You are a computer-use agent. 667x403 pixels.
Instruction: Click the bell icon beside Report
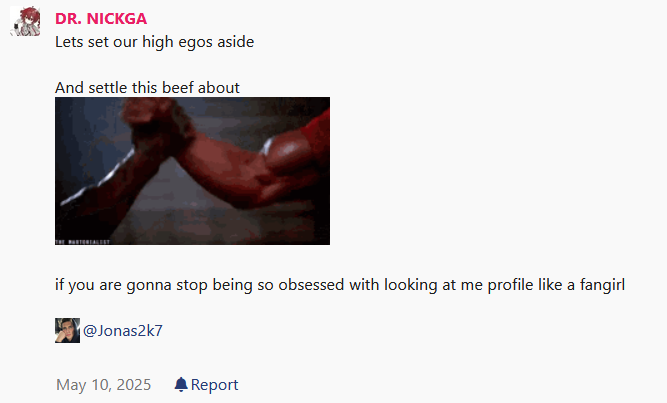(181, 384)
